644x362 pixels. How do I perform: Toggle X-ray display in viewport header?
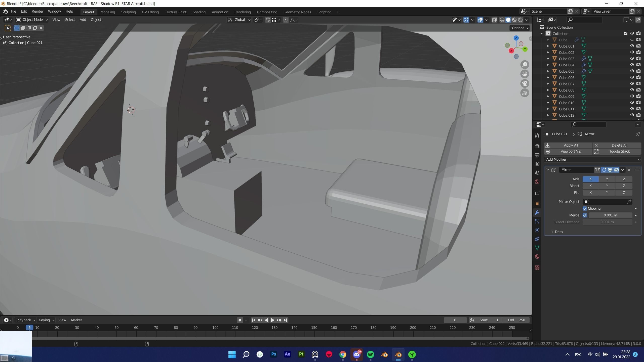tap(494, 20)
